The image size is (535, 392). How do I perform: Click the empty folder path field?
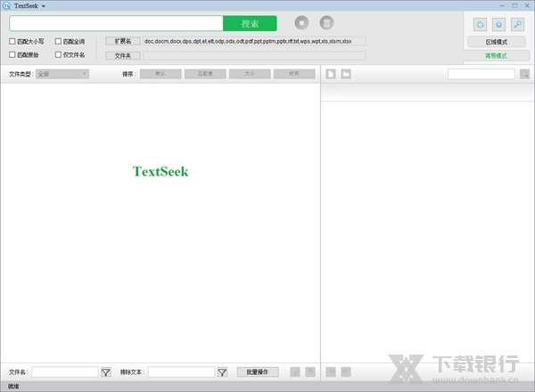pos(254,55)
